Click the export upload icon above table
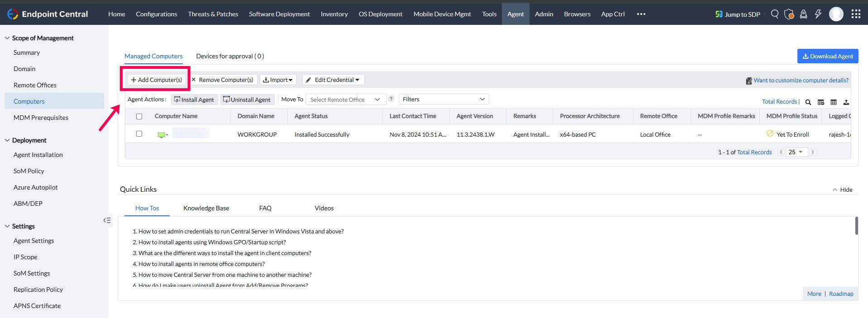Viewport: 868px width, 318px height. 846,102
